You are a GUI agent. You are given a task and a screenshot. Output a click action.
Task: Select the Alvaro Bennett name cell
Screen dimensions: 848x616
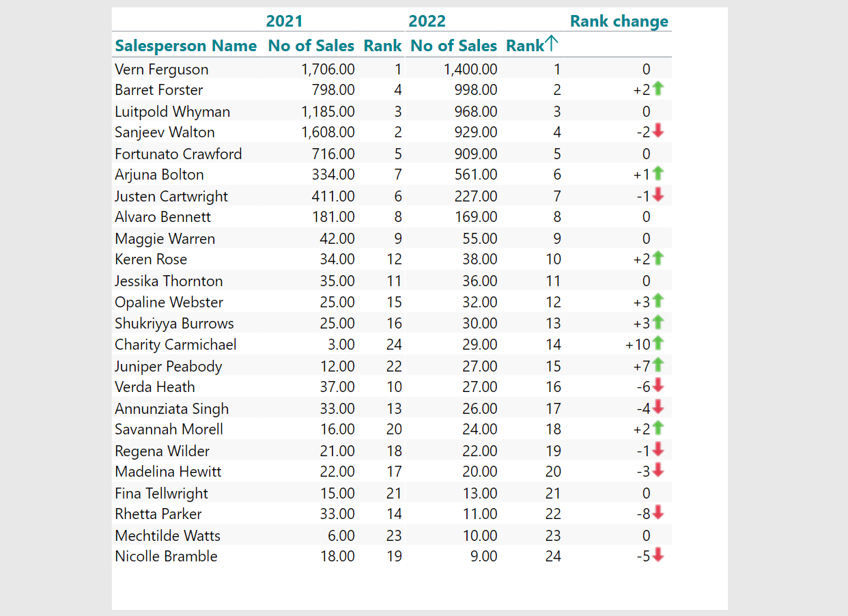click(x=163, y=216)
